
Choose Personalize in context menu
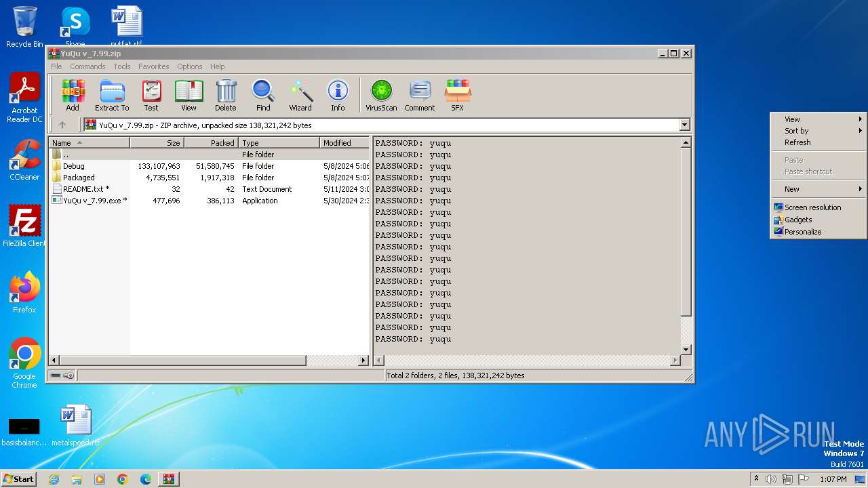coord(818,232)
